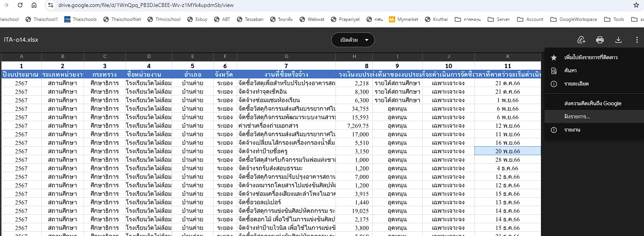Click the browser reload icon
The width and height of the screenshot is (644, 236).
click(x=20, y=5)
